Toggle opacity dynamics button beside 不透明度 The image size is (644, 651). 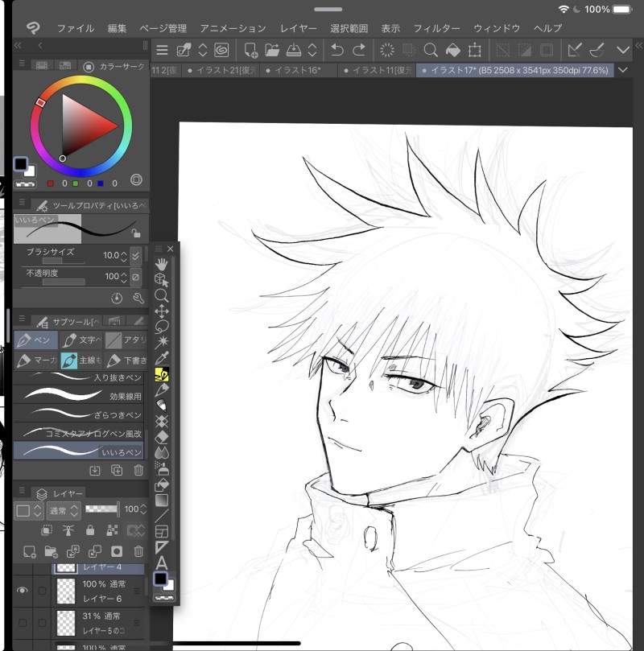[x=135, y=277]
